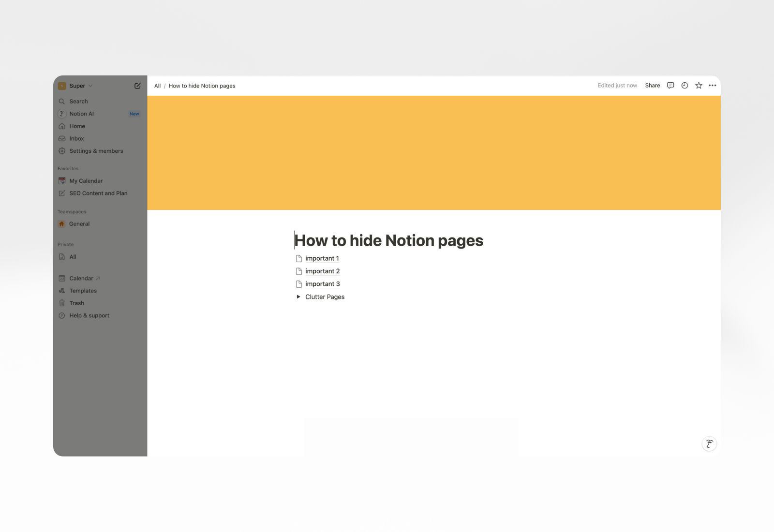Open the important 1 page link
Image resolution: width=774 pixels, height=532 pixels.
coord(322,258)
